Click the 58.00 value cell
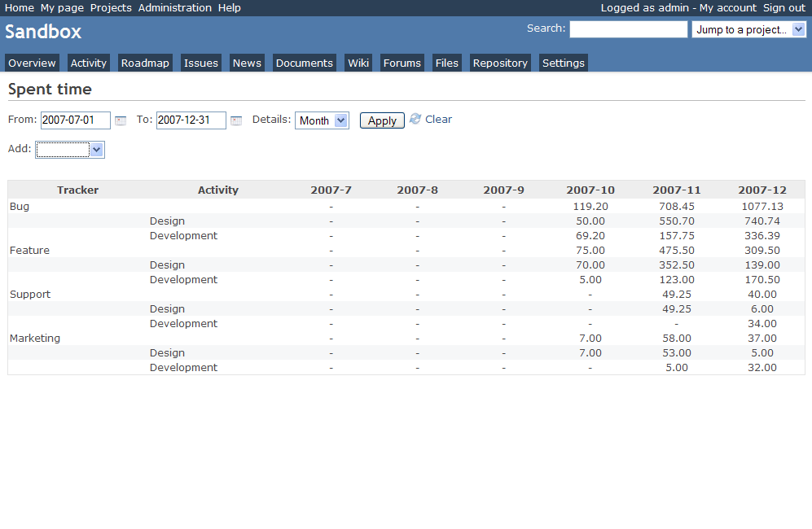812x529 pixels. tap(676, 338)
